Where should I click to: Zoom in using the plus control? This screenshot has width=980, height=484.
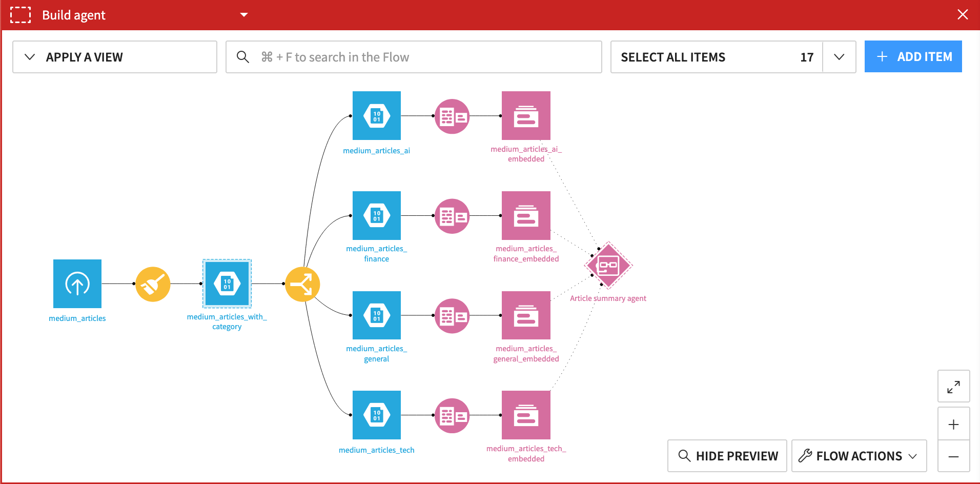click(954, 424)
